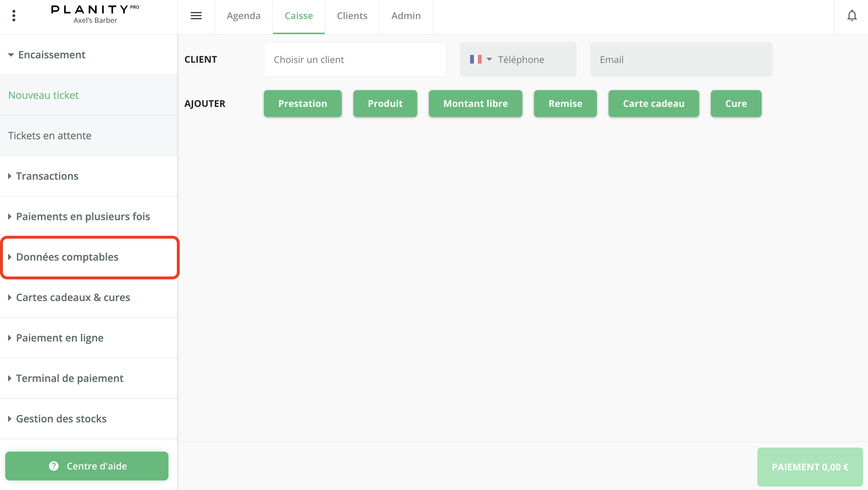Open Tickets en attente
Viewport: 868px width, 490px height.
pos(49,136)
